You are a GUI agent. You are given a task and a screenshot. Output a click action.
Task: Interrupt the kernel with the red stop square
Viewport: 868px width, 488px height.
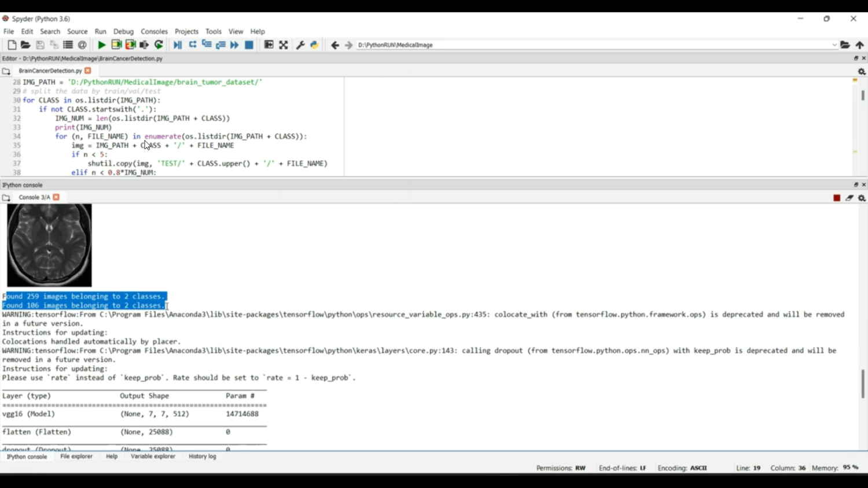point(837,198)
